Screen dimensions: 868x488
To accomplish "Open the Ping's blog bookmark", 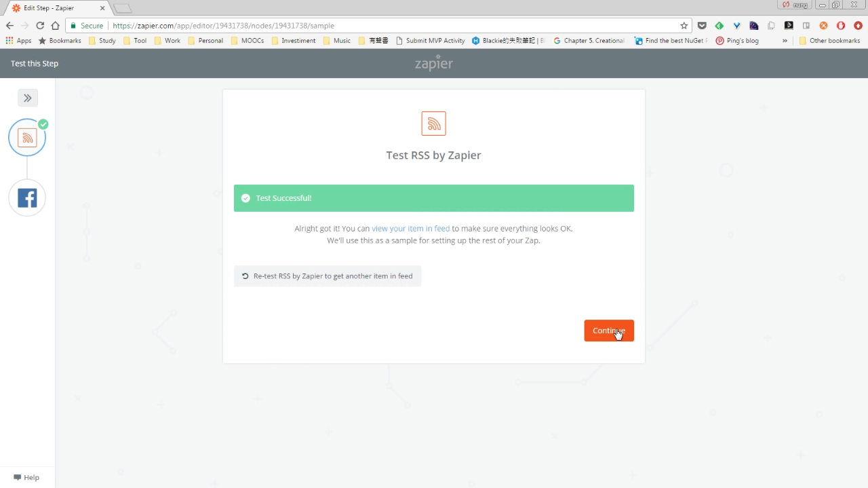I will (x=737, y=41).
